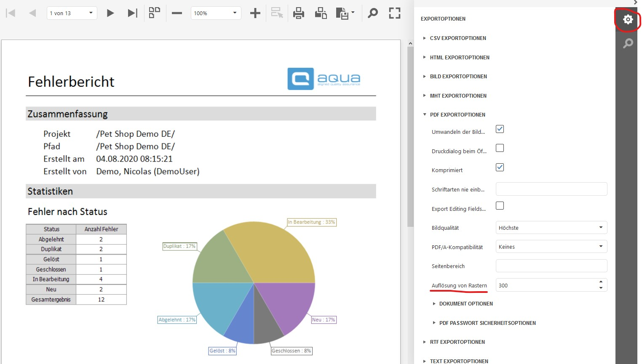Enter full screen mode

click(394, 13)
